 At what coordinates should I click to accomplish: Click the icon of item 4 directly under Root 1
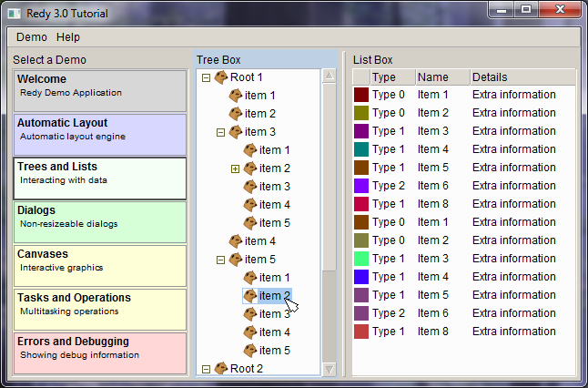click(236, 240)
